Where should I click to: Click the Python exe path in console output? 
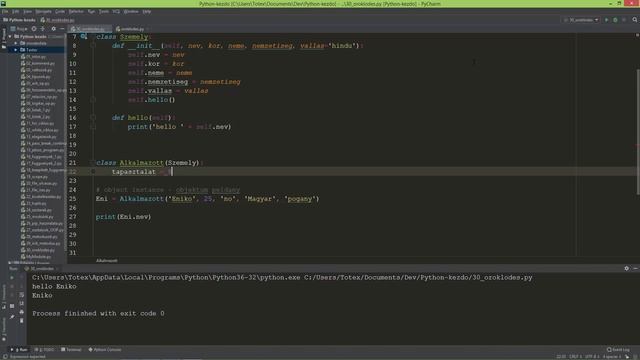[166, 278]
